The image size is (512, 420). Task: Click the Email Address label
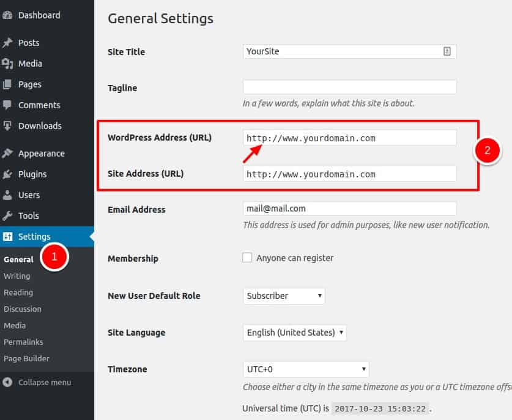[x=136, y=210]
